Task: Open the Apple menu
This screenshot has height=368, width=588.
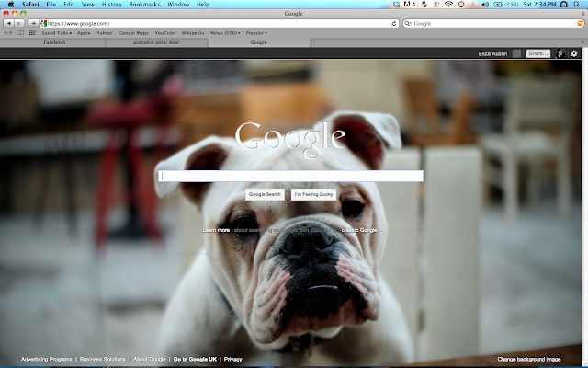Action: (11, 5)
